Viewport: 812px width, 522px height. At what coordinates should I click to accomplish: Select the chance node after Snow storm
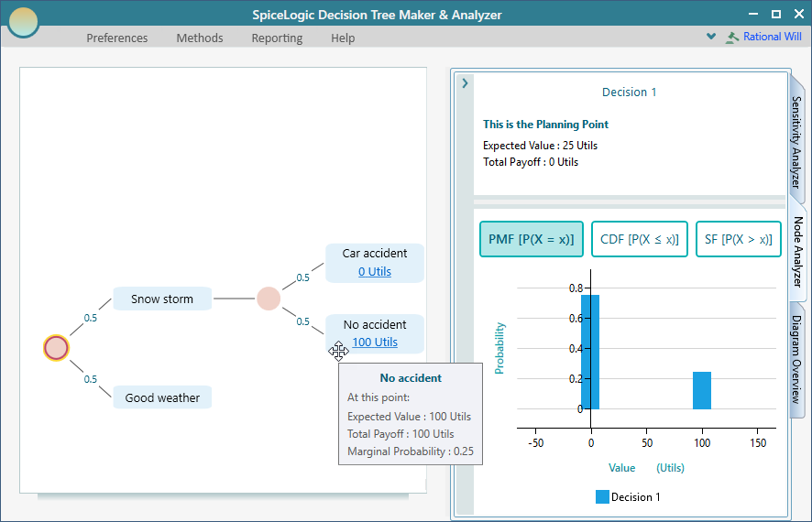pyautogui.click(x=268, y=299)
